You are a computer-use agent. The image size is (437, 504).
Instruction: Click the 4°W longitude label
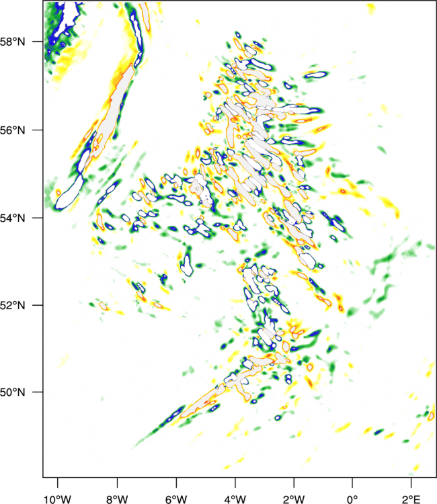pyautogui.click(x=235, y=499)
